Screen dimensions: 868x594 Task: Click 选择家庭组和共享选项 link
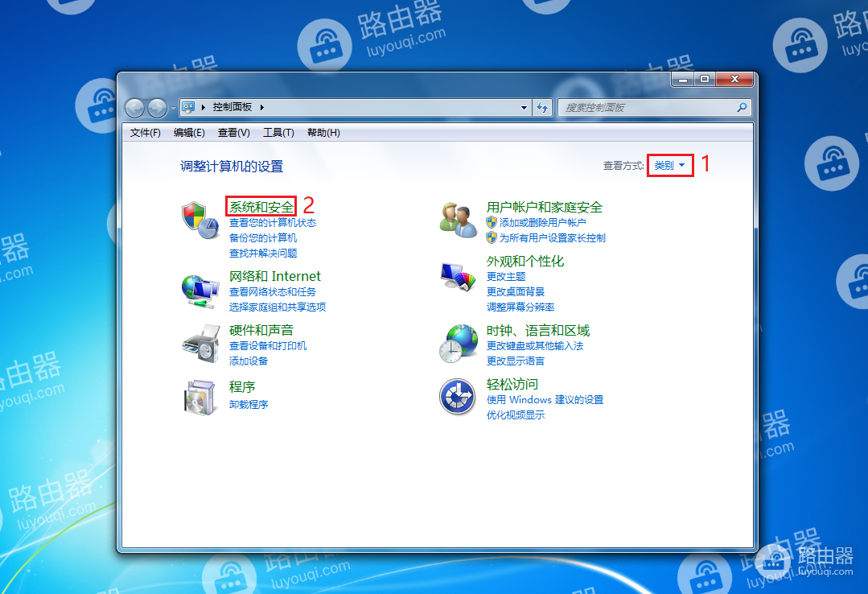tap(278, 307)
